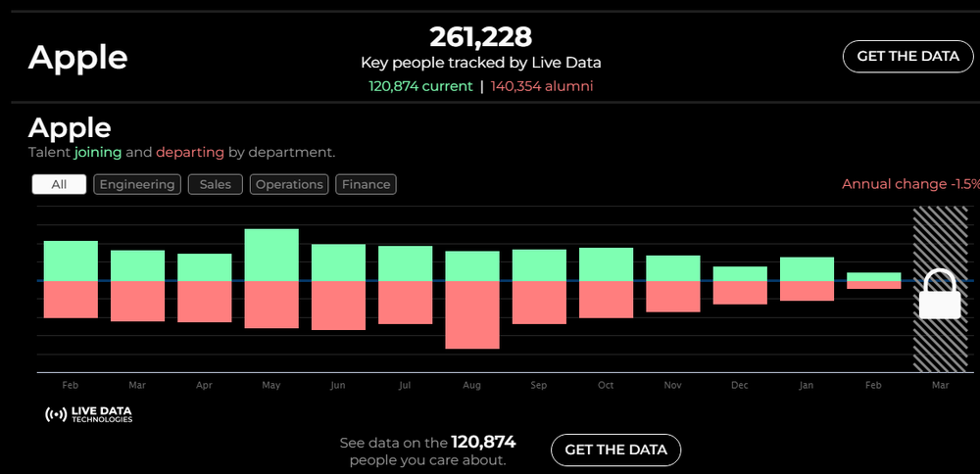
Task: Click the May month axis label
Action: click(271, 385)
